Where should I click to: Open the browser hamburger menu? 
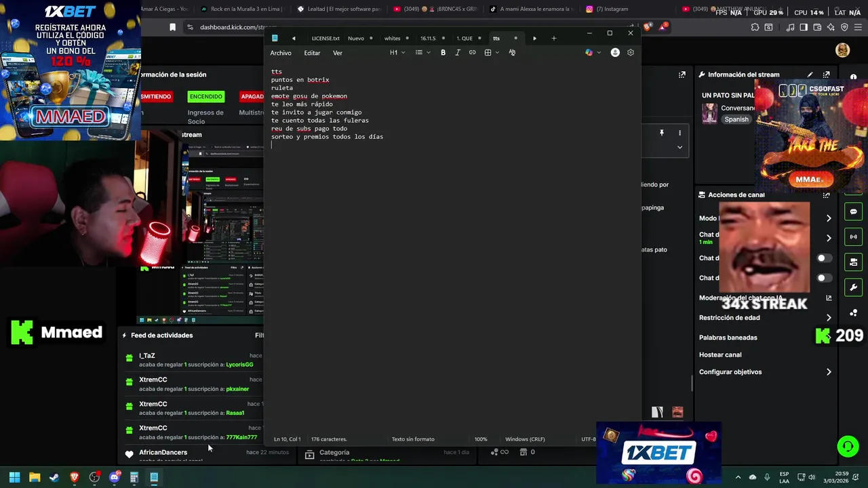click(x=858, y=27)
